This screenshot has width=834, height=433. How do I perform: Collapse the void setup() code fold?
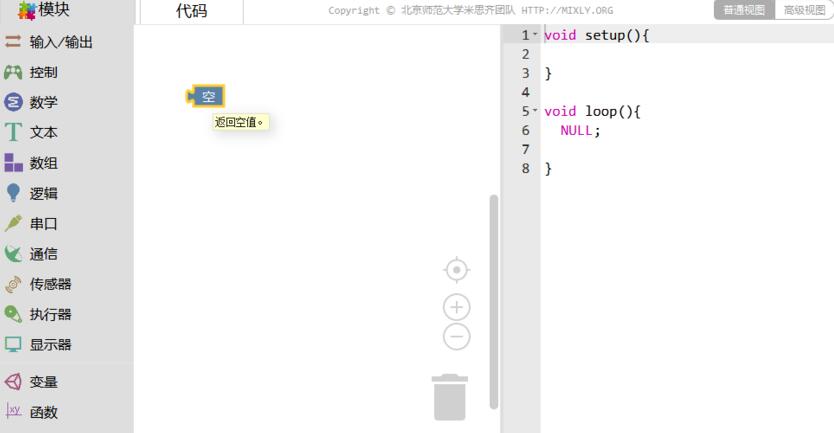pyautogui.click(x=535, y=35)
